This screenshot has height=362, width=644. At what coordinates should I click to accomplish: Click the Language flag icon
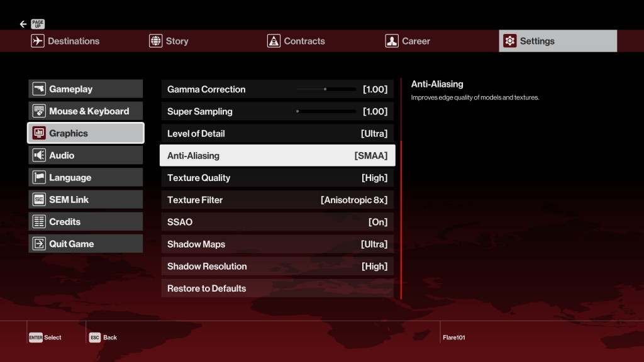click(x=39, y=177)
